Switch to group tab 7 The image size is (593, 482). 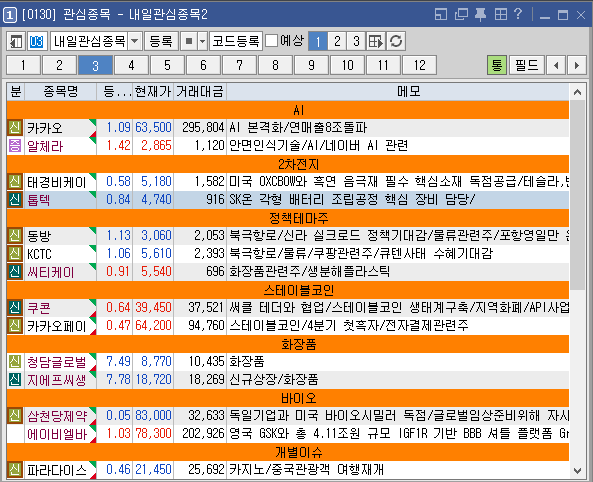(239, 65)
